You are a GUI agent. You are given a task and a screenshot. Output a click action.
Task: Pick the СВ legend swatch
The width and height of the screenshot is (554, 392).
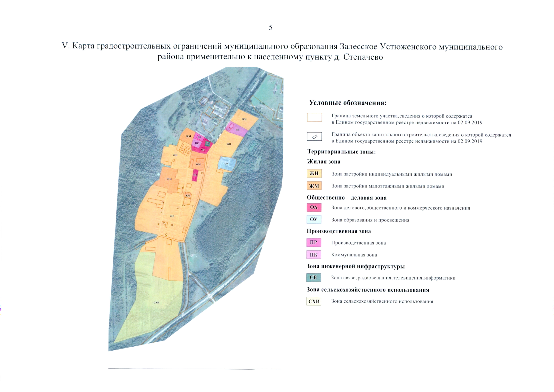tap(313, 278)
